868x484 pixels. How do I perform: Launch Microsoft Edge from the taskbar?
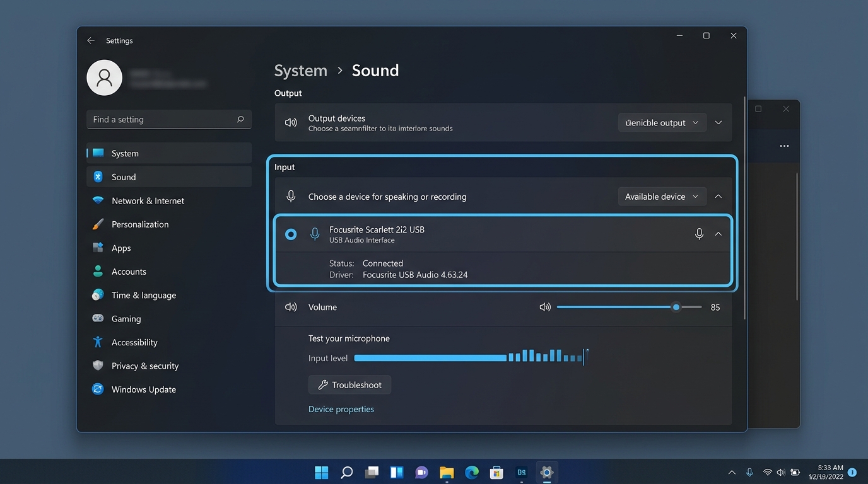[472, 472]
